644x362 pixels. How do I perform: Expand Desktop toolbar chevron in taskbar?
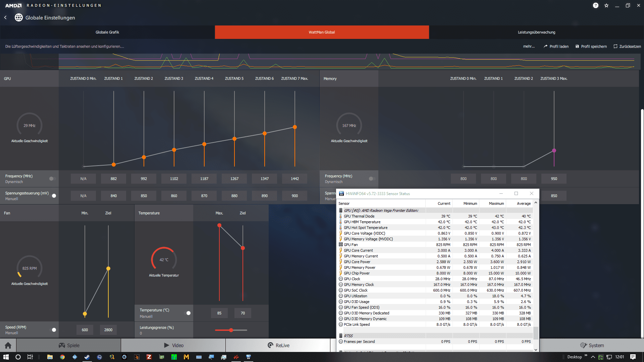tap(586, 355)
